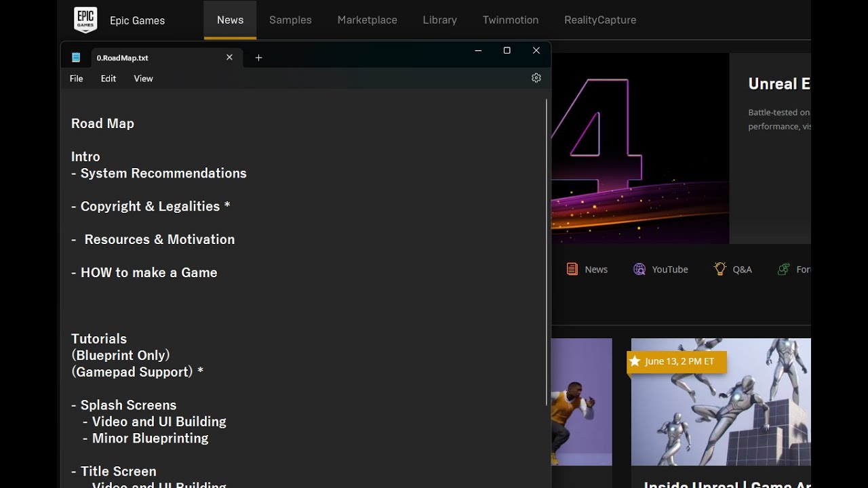
Task: Click the '- Copyright & Legalities *' line
Action: pos(151,206)
